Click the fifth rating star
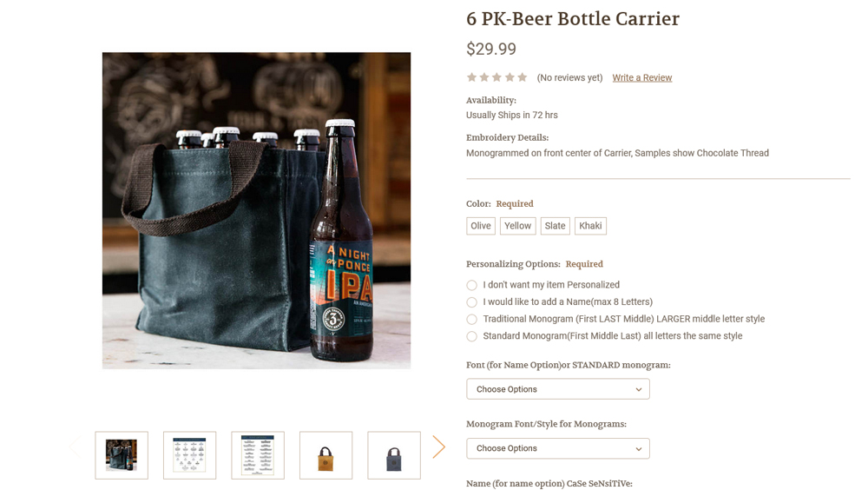This screenshot has width=868, height=490. [523, 77]
